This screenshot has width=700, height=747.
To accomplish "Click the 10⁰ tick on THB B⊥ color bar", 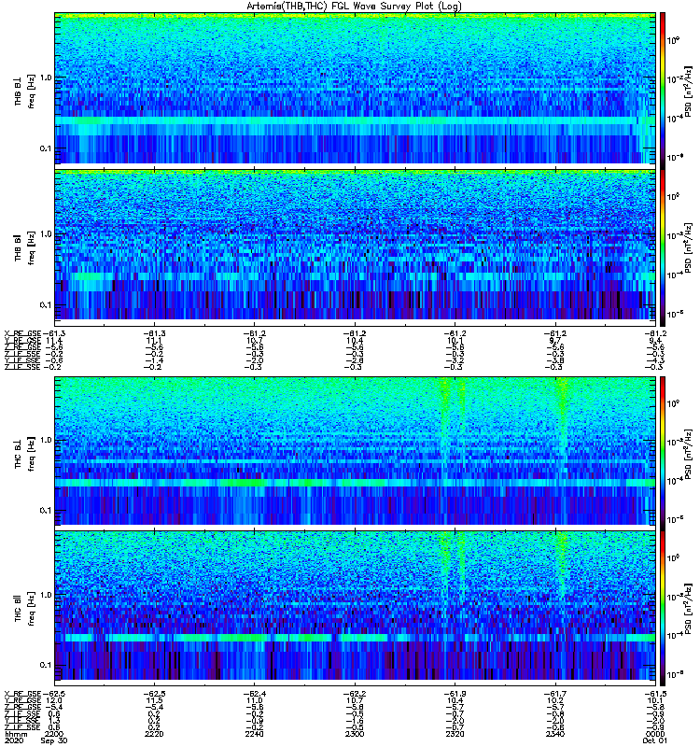I will click(674, 41).
